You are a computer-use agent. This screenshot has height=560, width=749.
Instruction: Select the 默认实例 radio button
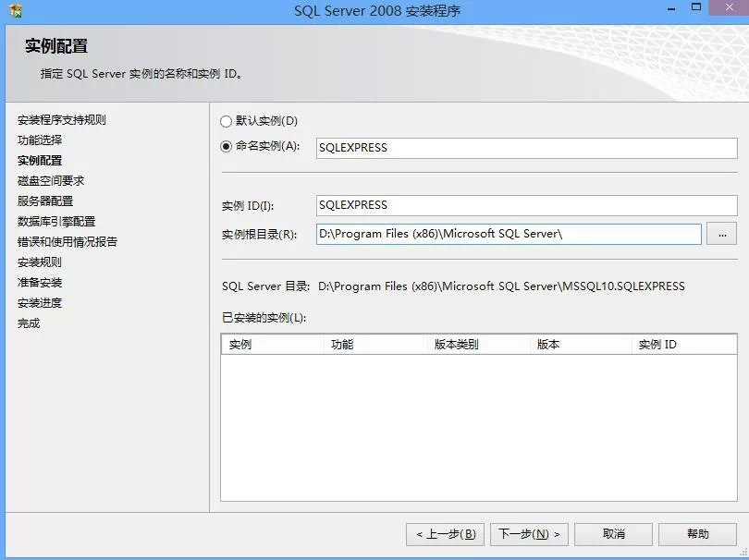click(227, 121)
